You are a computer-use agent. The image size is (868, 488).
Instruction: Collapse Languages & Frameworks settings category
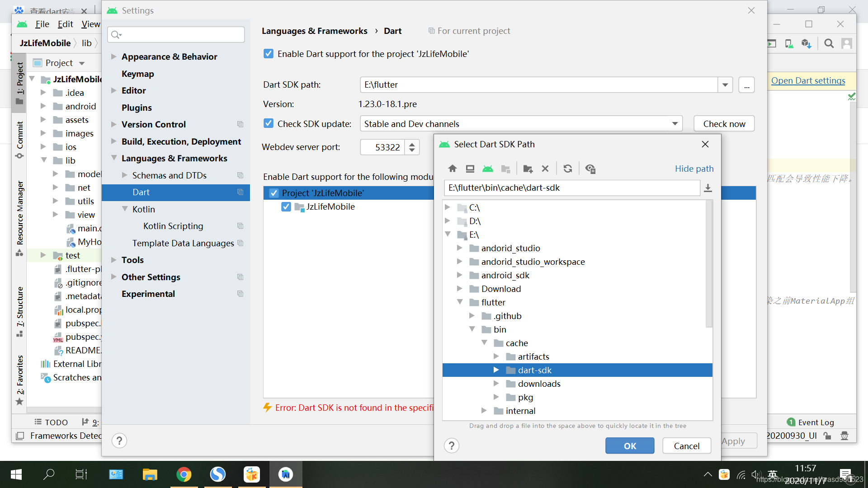[114, 158]
